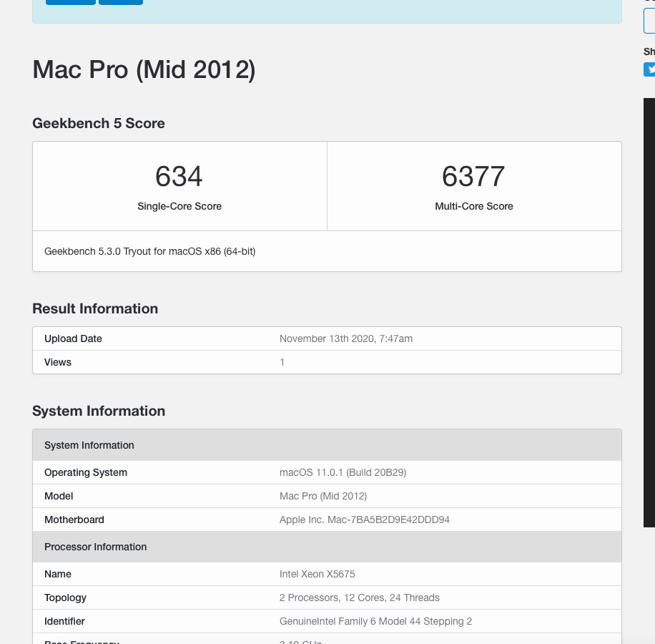The height and width of the screenshot is (644, 655).
Task: Share the result via the Twitter icon
Action: coord(649,69)
